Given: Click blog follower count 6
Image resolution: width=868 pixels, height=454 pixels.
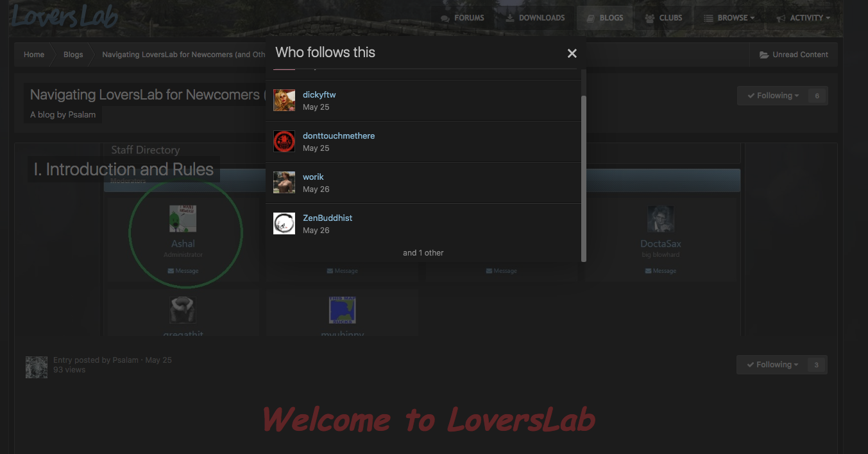Looking at the screenshot, I should pyautogui.click(x=817, y=96).
